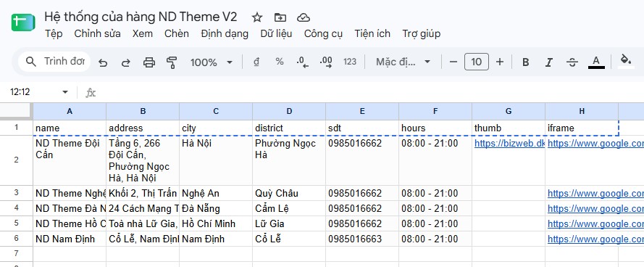
Task: Open the Xem menu
Action: click(143, 33)
